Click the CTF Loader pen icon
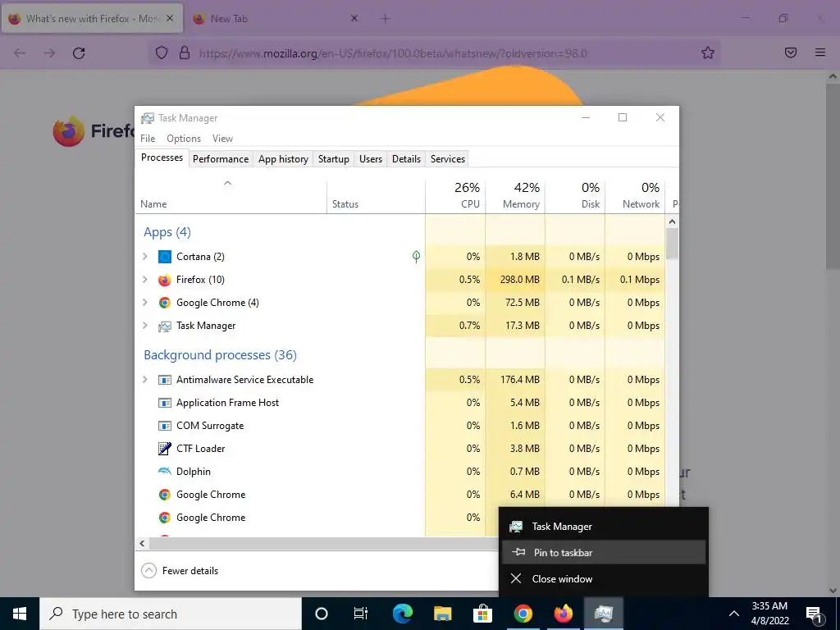This screenshot has width=840, height=630. coord(164,449)
